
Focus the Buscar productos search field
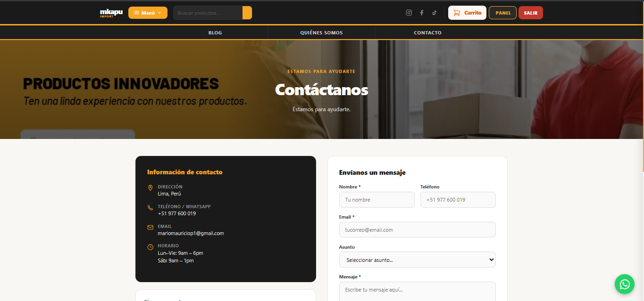(x=208, y=13)
